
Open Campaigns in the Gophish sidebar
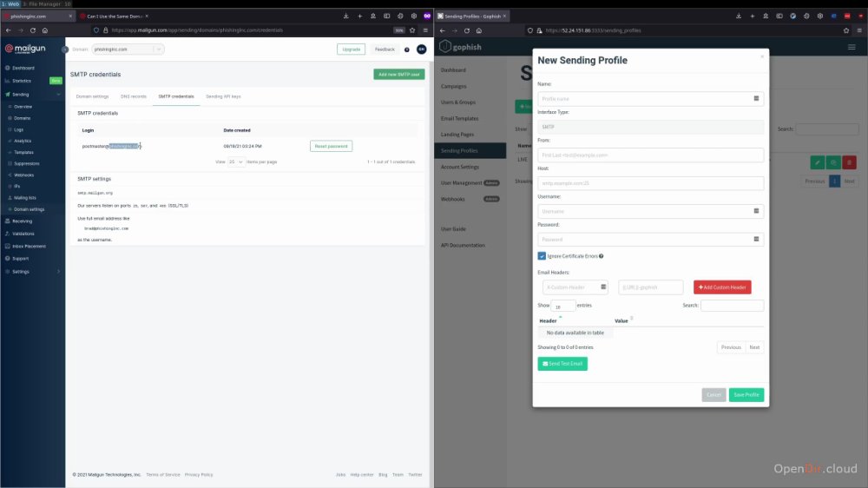(453, 87)
